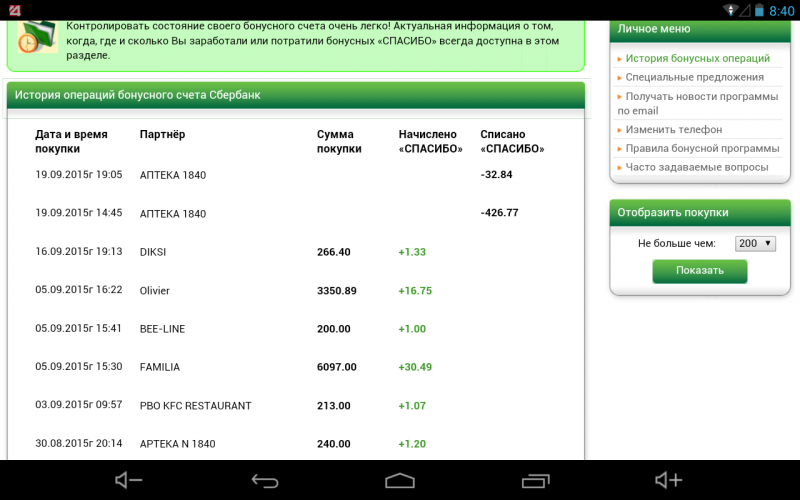Open Часто задаваемые вопросы link
Viewport: 800px width, 500px height.
tap(696, 167)
